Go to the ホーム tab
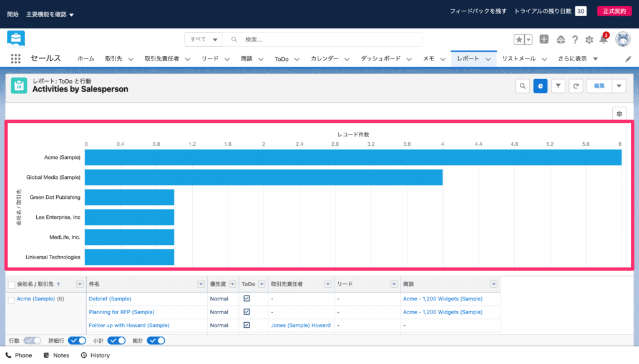Viewport: 639px width, 364px height. (x=85, y=59)
